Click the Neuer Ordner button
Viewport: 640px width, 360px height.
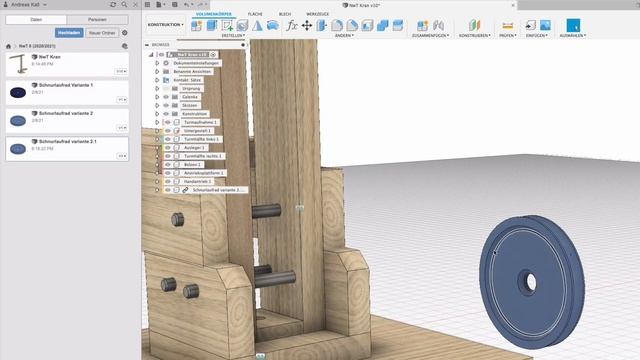[x=102, y=33]
